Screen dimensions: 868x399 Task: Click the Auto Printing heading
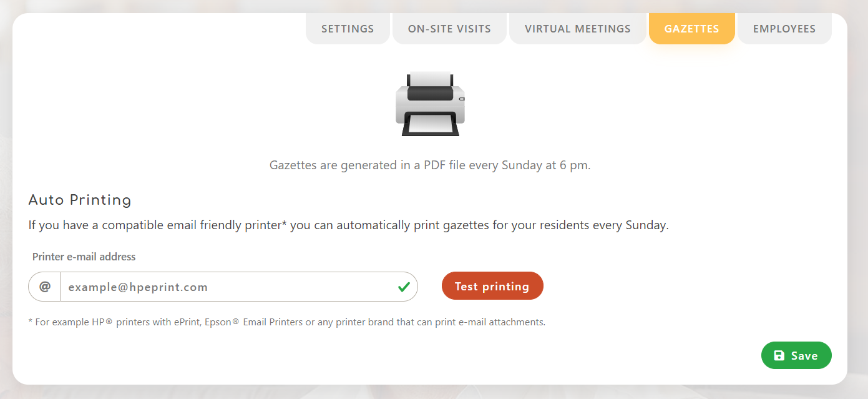[x=79, y=200]
